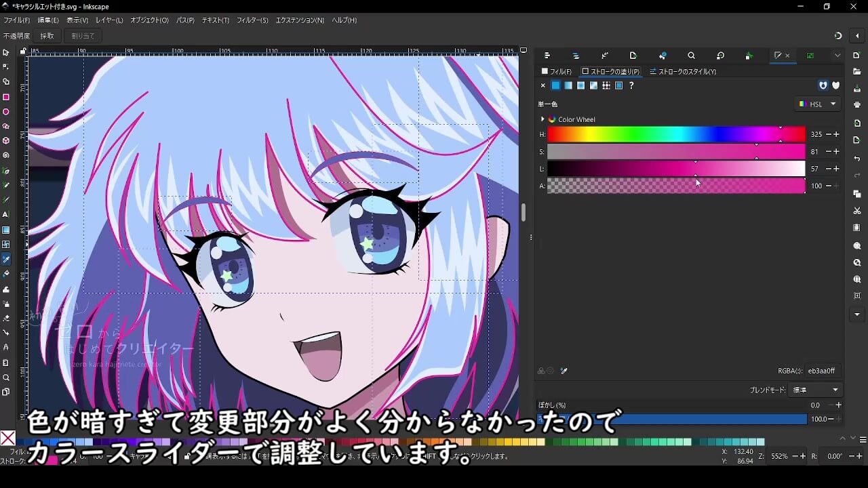Select the Ellipse tool
The width and height of the screenshot is (868, 488).
5,112
